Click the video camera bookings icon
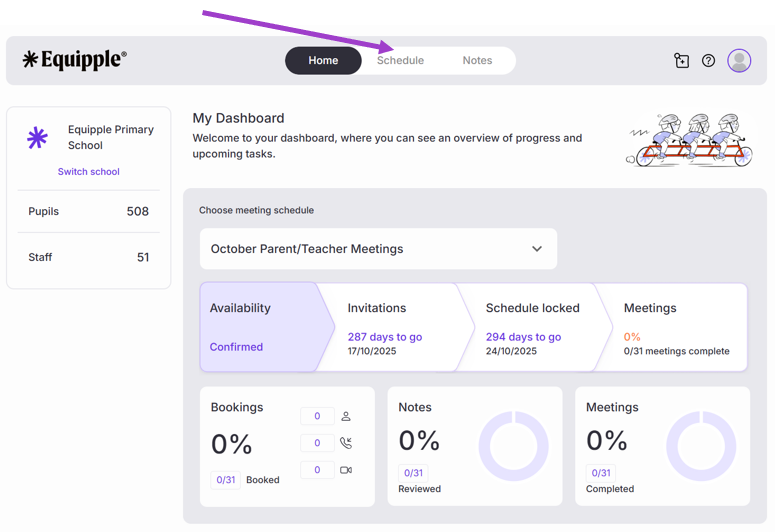This screenshot has height=532, width=777. tap(346, 470)
